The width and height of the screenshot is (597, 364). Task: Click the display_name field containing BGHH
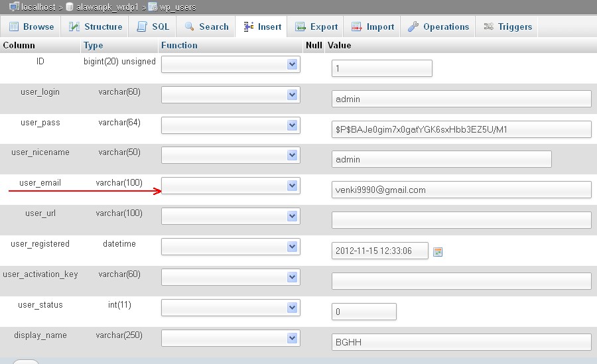462,342
